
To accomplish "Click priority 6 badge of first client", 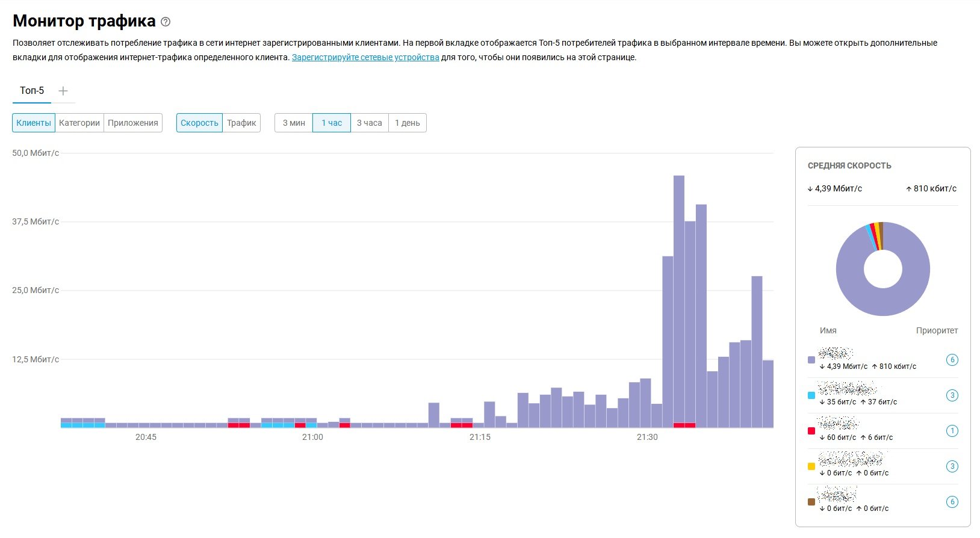I will click(x=952, y=360).
